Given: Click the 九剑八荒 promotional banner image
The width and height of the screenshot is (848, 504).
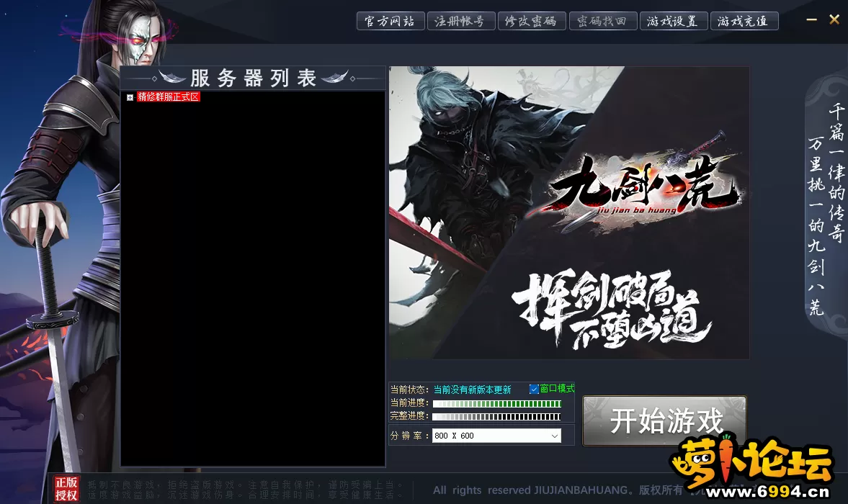Looking at the screenshot, I should pos(569,212).
